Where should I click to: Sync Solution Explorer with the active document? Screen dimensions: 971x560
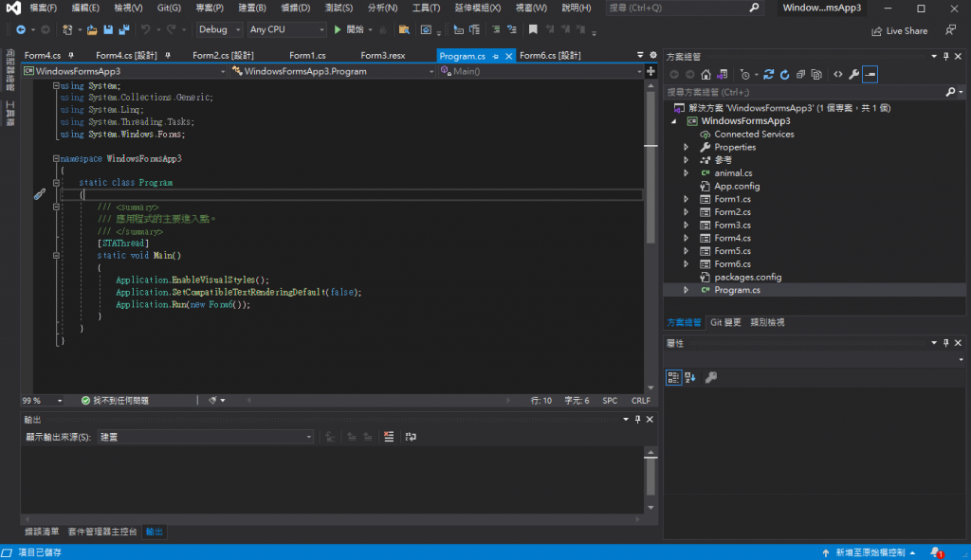click(769, 74)
